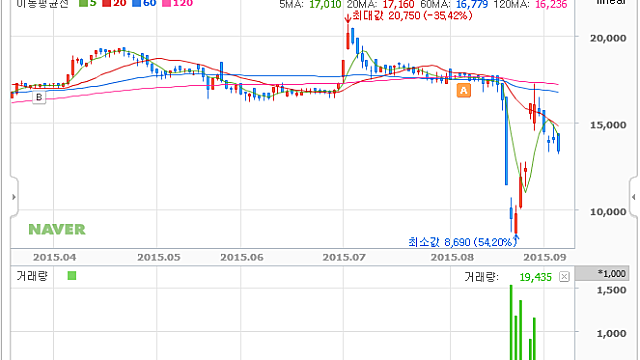This screenshot has width=640, height=360.
Task: Click the 20,000 price axis label
Action: (608, 38)
